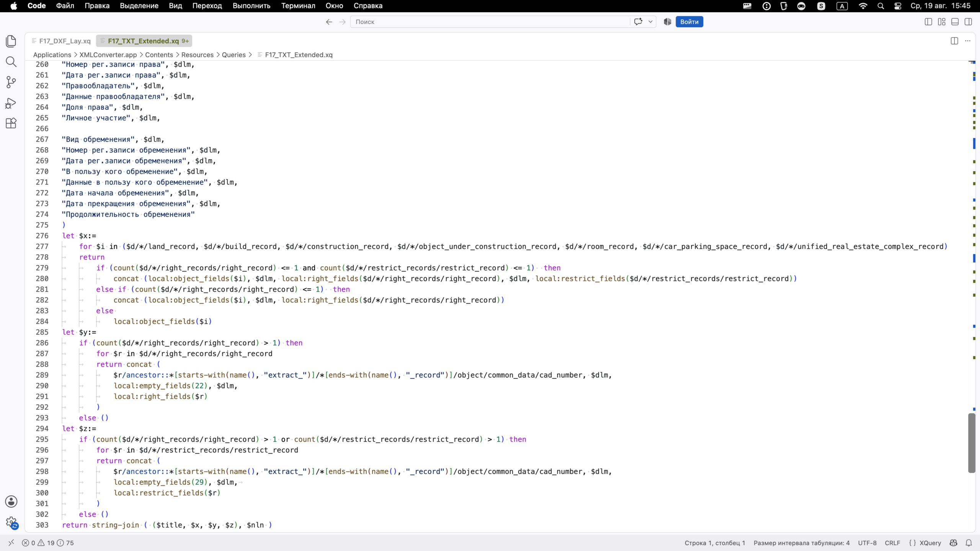Screen dimensions: 980x551
Task: Click the Copilot icon beside Войти
Action: coord(667,22)
